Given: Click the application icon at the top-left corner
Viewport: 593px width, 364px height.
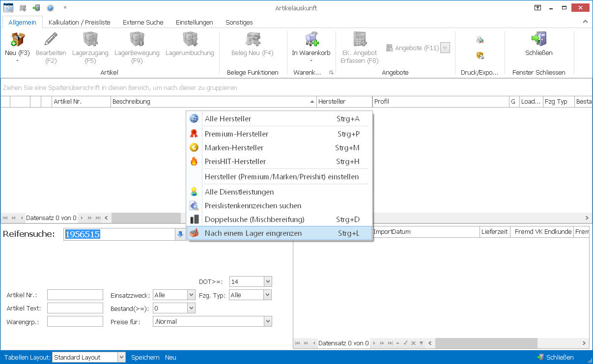Looking at the screenshot, I should click(x=8, y=8).
